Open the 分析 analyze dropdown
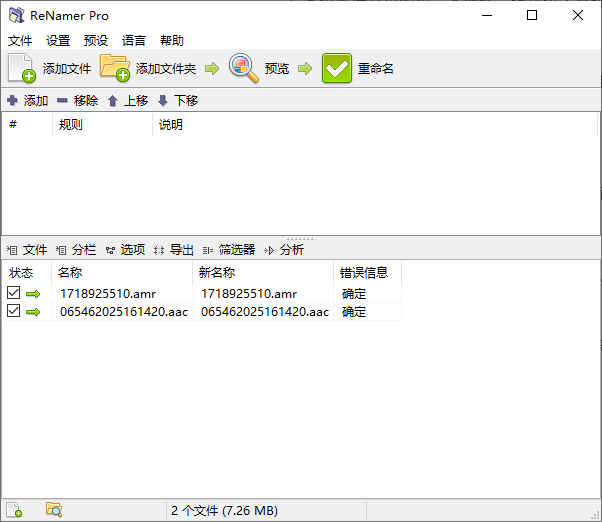602x522 pixels. 284,250
